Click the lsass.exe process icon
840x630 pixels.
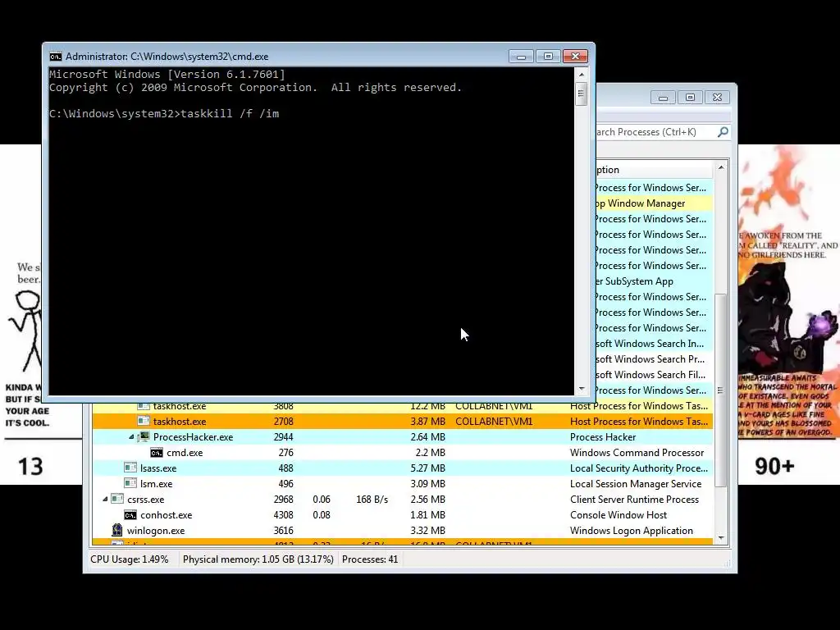(130, 468)
